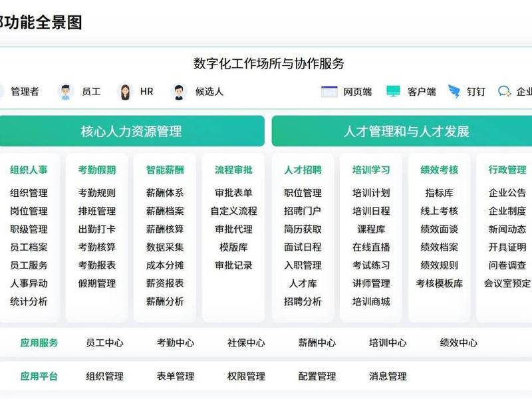Click 企业公告 item
Viewport: 532px width, 399px height.
pos(507,193)
